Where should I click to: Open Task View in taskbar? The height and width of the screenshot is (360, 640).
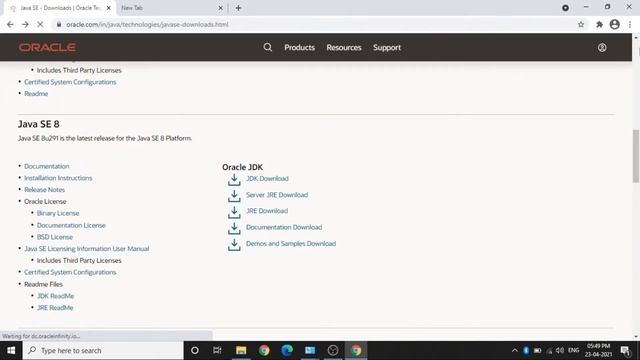pos(217,350)
